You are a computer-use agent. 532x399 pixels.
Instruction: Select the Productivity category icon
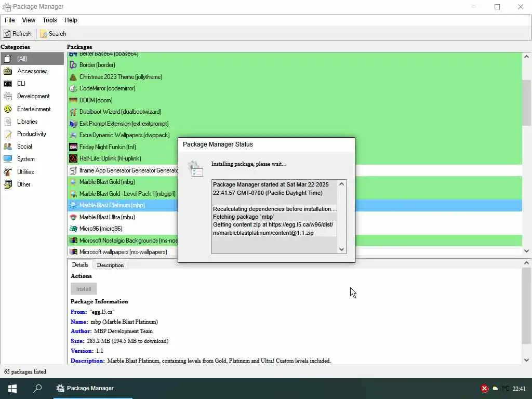tap(8, 134)
